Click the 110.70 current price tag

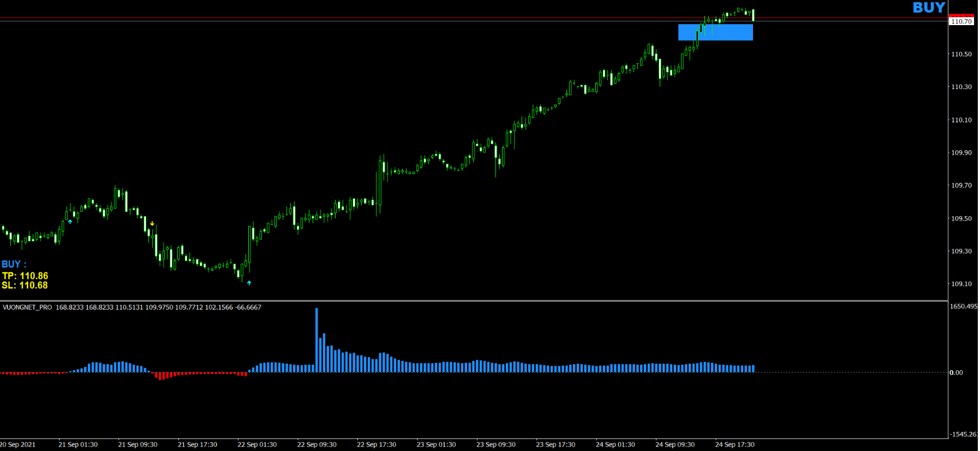point(961,21)
